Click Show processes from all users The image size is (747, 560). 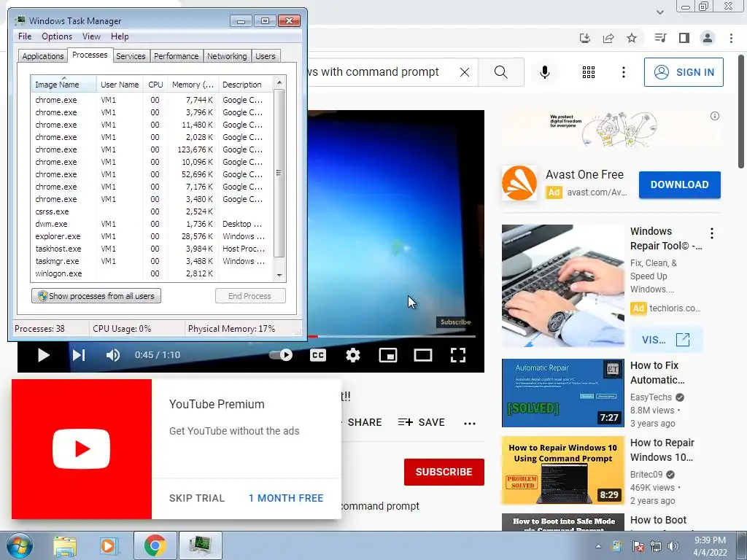[96, 296]
